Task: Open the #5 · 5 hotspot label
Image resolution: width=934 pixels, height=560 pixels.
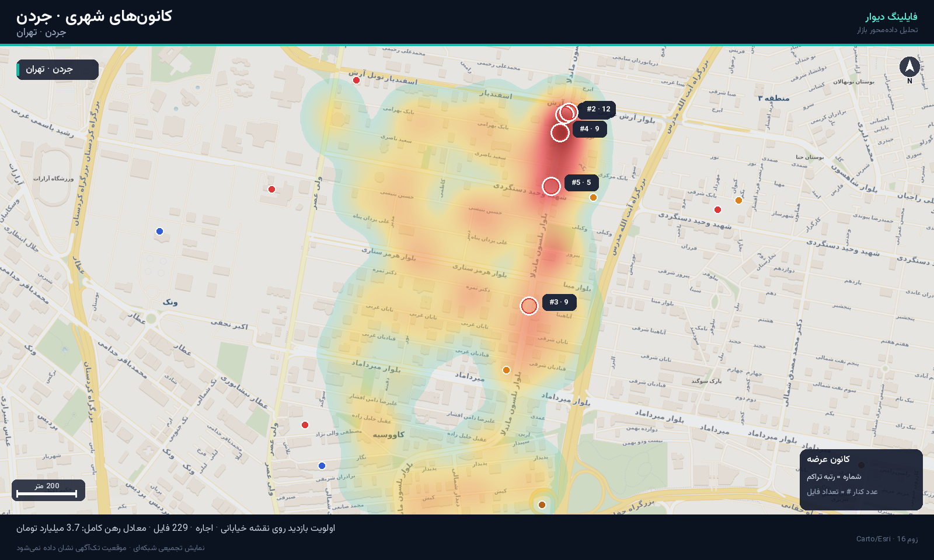Action: 581,183
